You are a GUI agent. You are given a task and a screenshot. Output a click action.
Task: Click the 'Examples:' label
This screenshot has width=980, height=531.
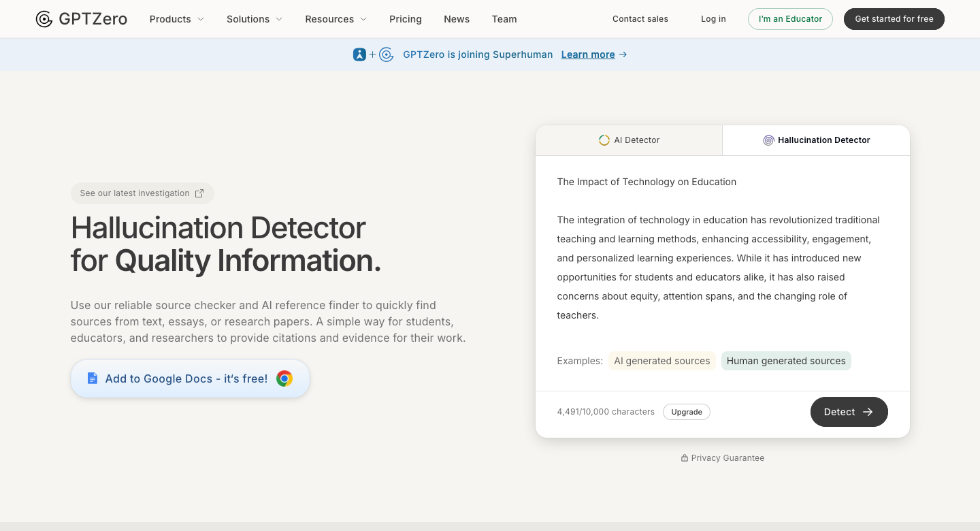tap(580, 361)
